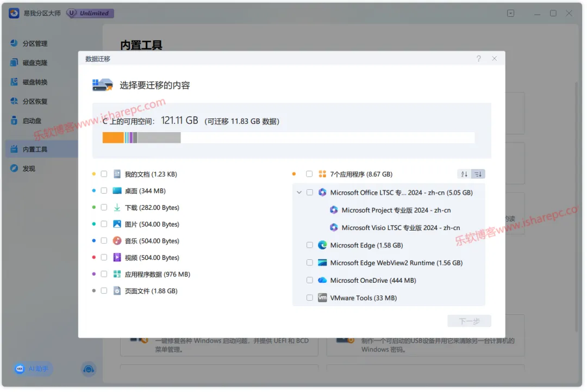This screenshot has width=587, height=392.
Task: Select Microsoft Project 专业版 2024 row
Action: 391,211
